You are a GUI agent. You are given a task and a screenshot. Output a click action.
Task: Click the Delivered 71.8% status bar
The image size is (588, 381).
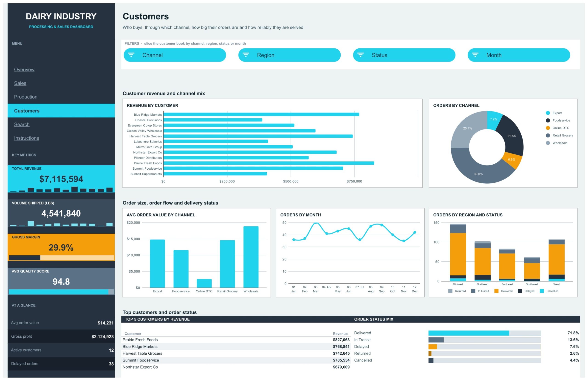click(484, 333)
